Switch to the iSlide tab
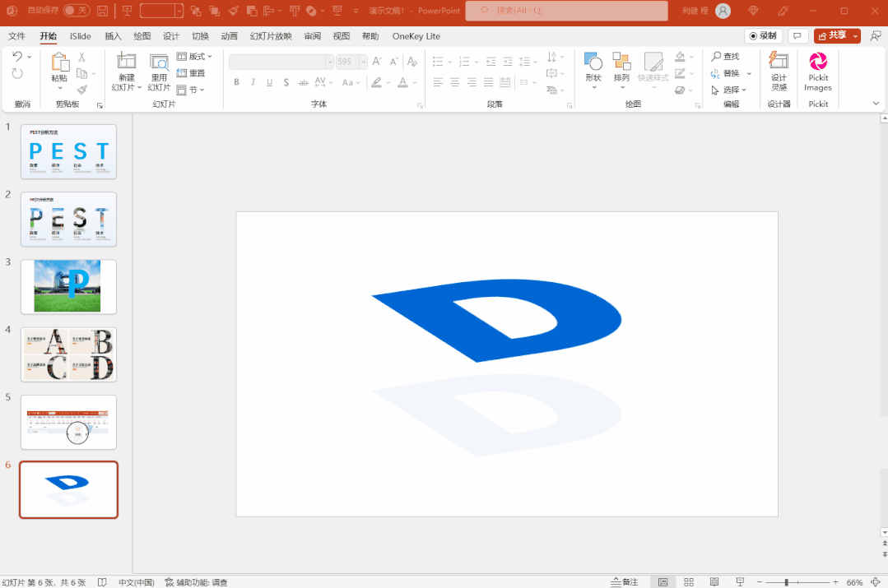Screen dimensions: 888x588 coord(81,36)
